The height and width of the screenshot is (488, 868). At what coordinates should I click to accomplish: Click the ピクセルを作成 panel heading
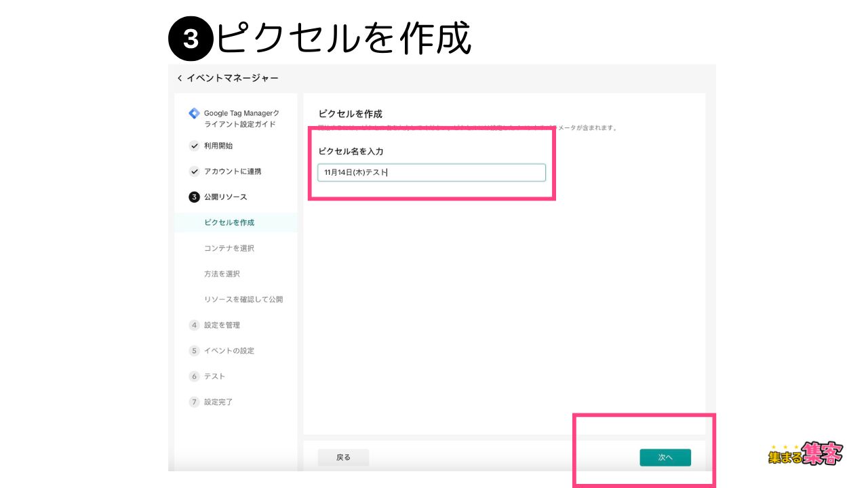click(x=351, y=114)
